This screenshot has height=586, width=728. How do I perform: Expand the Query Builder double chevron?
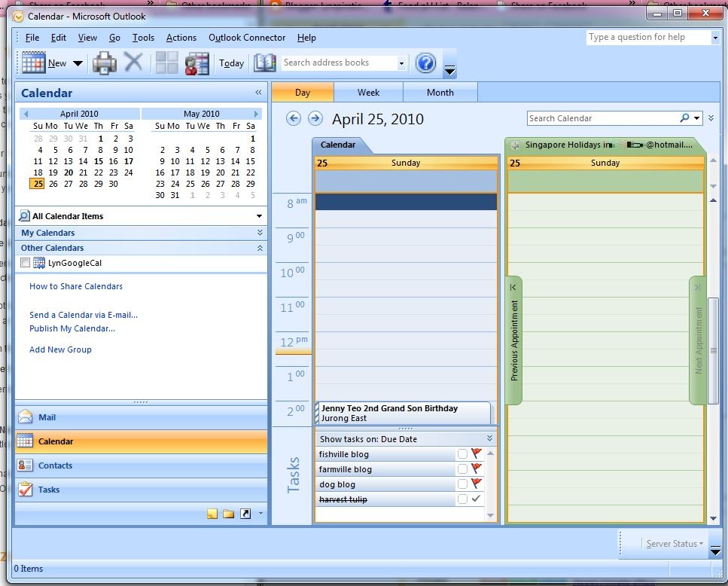pyautogui.click(x=711, y=118)
